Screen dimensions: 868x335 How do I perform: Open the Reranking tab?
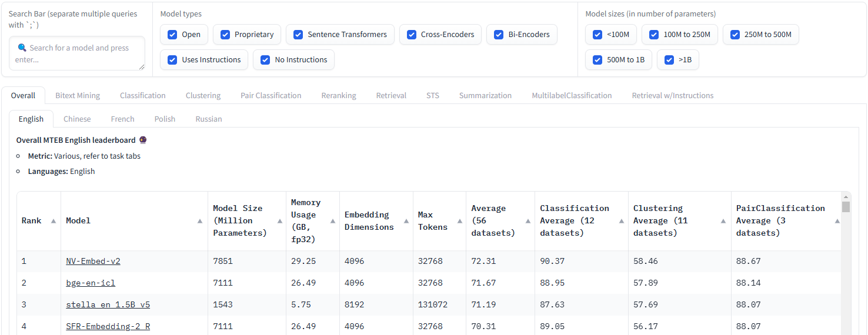coord(339,95)
